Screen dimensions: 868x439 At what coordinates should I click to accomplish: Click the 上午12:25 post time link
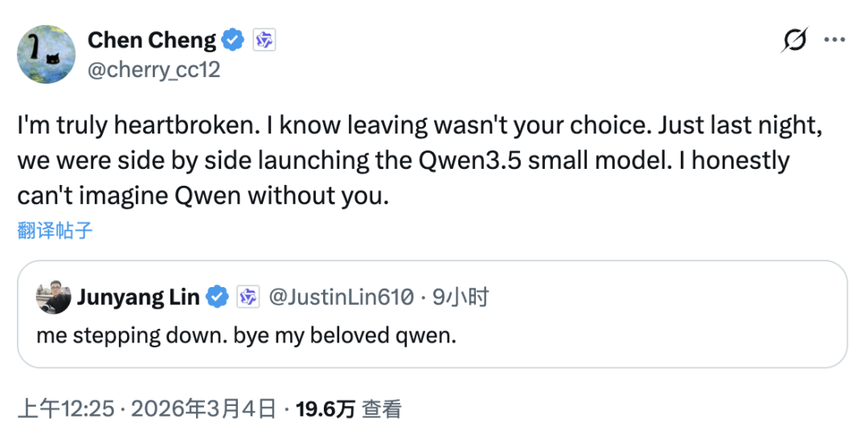(x=66, y=409)
